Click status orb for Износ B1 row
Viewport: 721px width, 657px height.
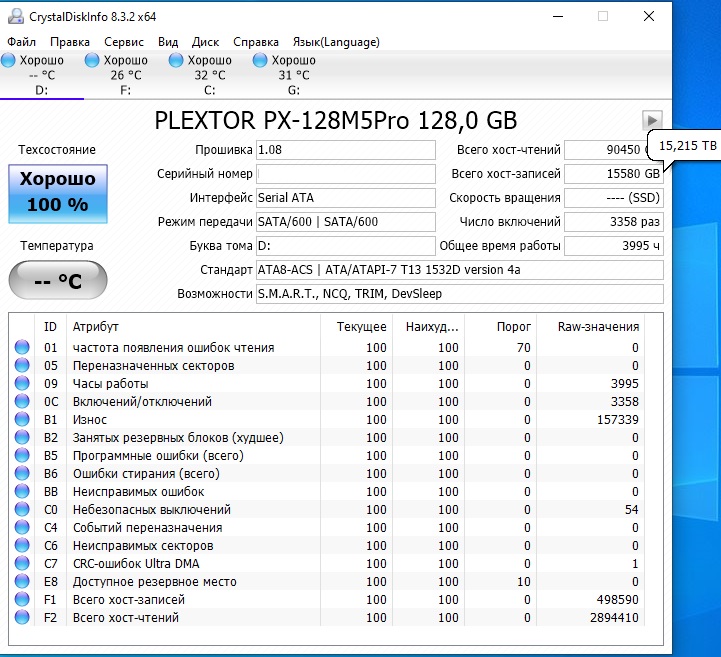(22, 420)
